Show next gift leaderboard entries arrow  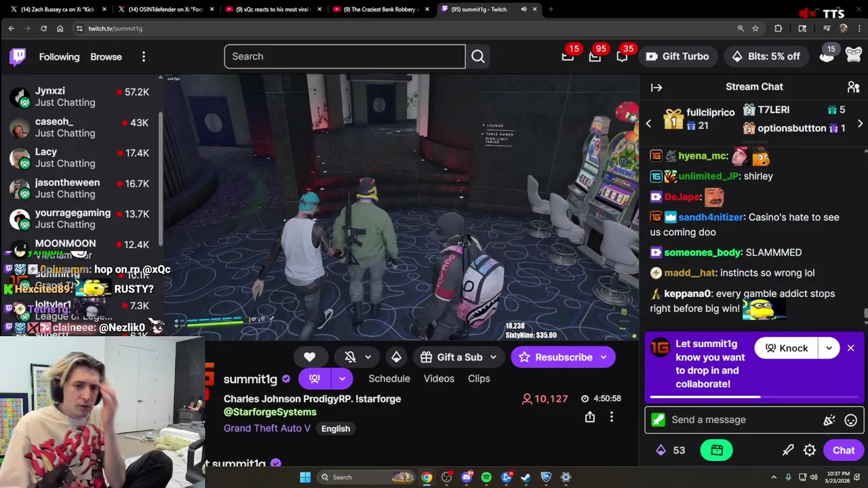pyautogui.click(x=860, y=124)
